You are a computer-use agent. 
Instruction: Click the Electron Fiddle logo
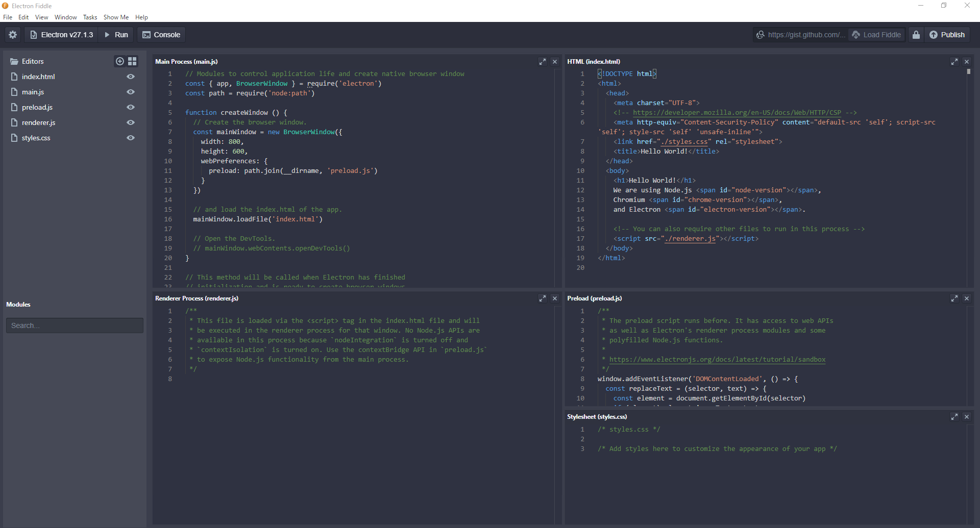pos(6,6)
